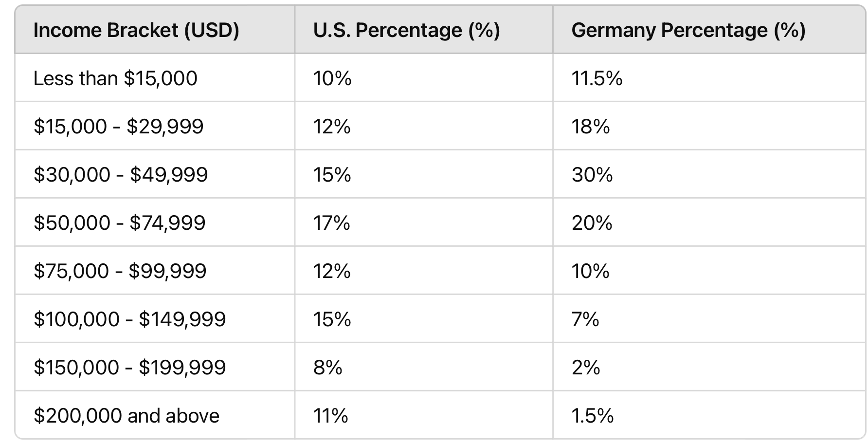
Task: Select the "$150,000 - $199,999" bracket cell
Action: (129, 368)
